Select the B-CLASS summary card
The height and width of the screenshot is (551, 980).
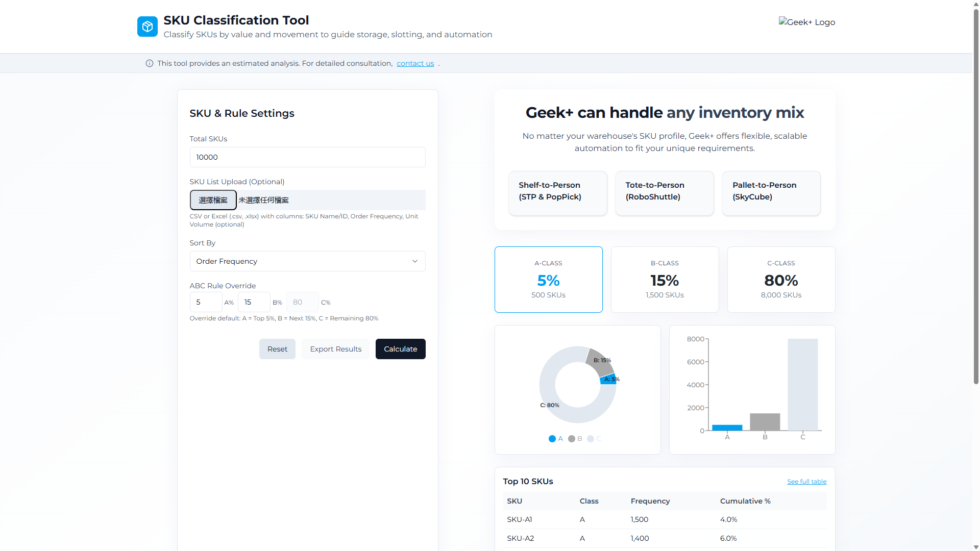tap(664, 279)
